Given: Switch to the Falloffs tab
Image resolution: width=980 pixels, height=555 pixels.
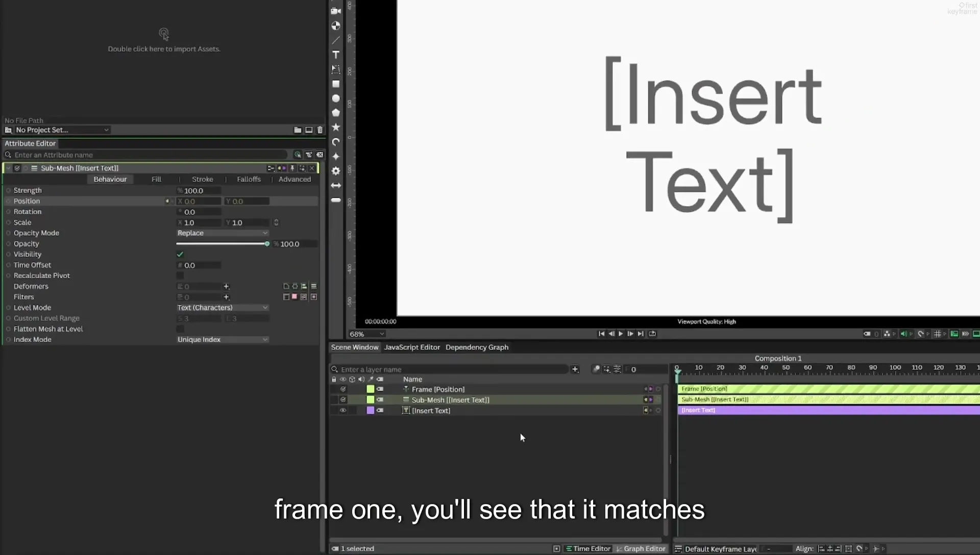Looking at the screenshot, I should click(x=249, y=179).
